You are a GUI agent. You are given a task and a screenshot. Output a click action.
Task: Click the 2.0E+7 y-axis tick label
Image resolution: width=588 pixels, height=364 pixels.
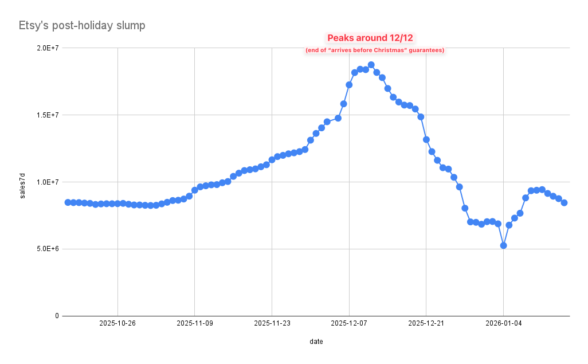click(48, 48)
